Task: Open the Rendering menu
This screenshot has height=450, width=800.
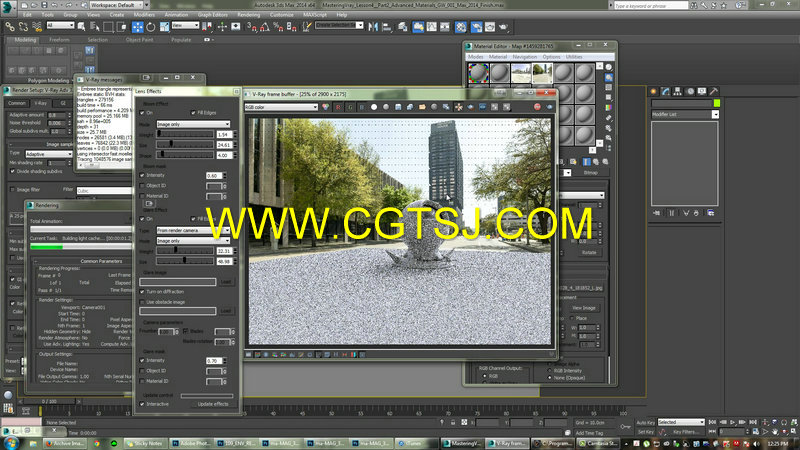Action: tap(248, 15)
